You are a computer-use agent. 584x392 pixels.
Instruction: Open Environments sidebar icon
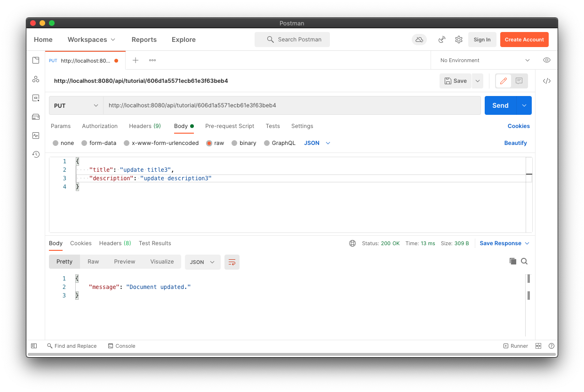pyautogui.click(x=36, y=98)
